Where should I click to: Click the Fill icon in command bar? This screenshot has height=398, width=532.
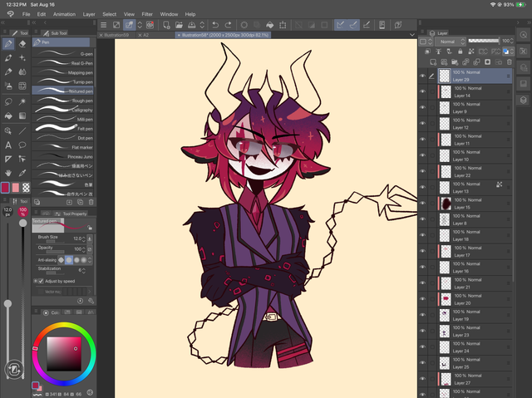pos(269,25)
